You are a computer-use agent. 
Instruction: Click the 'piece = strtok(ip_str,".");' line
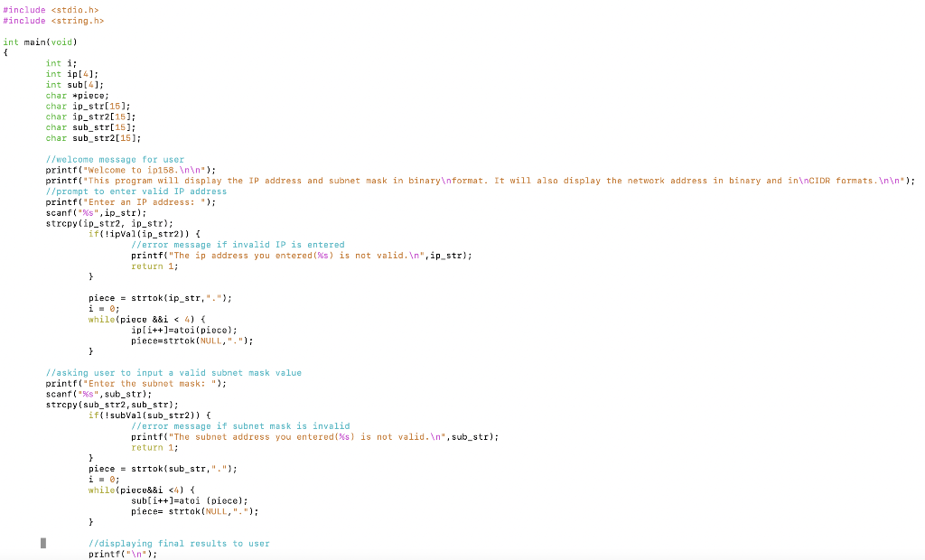(x=161, y=298)
